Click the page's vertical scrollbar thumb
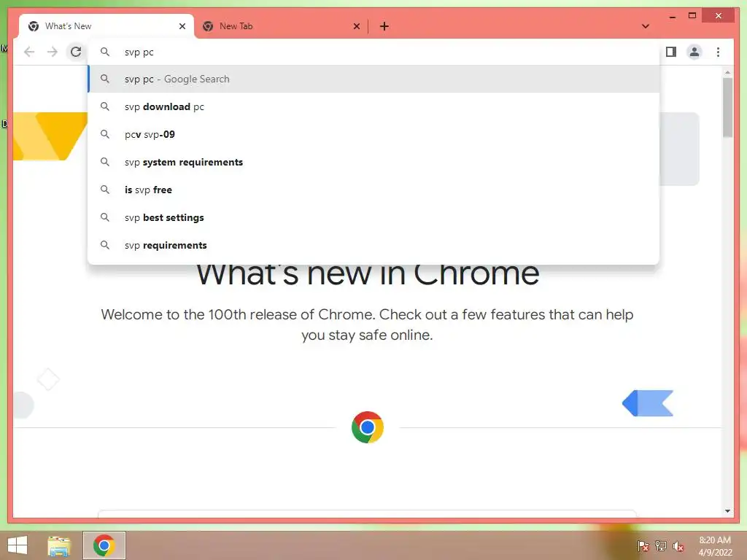Image resolution: width=747 pixels, height=560 pixels. coord(727,108)
